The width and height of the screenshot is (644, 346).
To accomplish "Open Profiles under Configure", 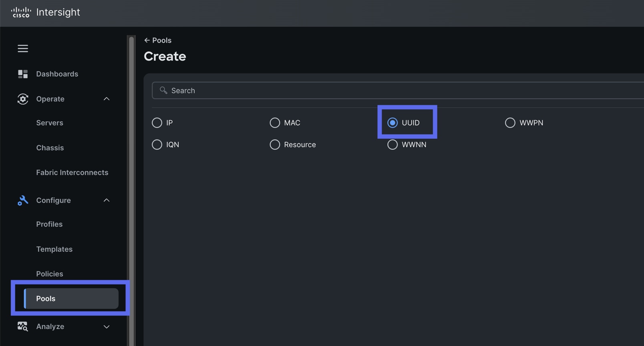I will [x=49, y=224].
